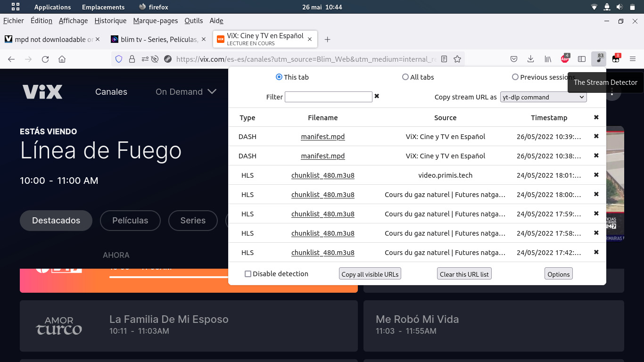Sort list by Timestamp column header
The image size is (644, 362).
[549, 118]
